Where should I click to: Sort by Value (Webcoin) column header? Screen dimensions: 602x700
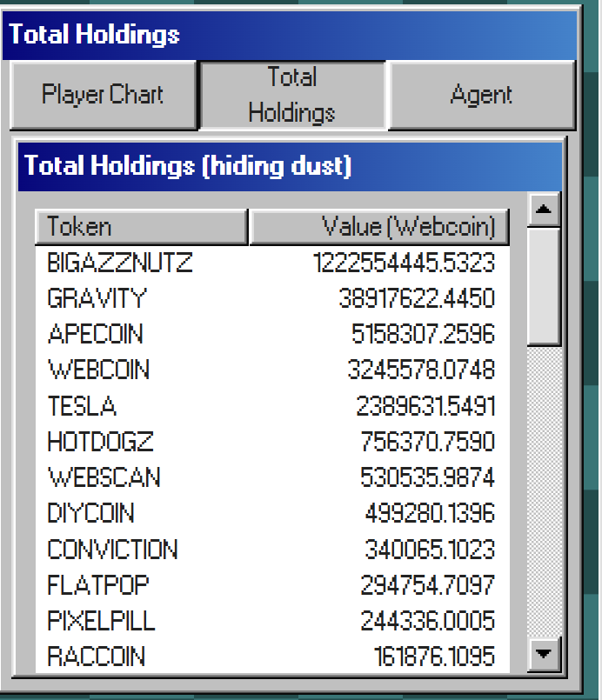point(379,227)
